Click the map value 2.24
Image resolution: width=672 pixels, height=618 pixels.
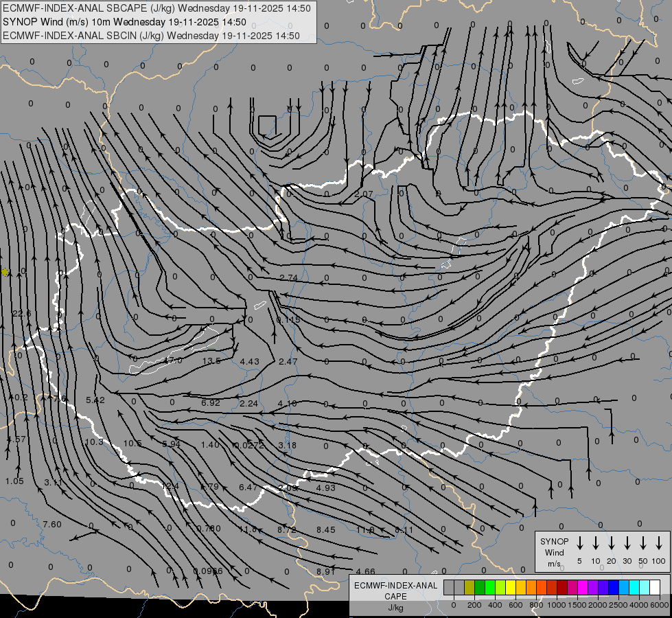(249, 404)
